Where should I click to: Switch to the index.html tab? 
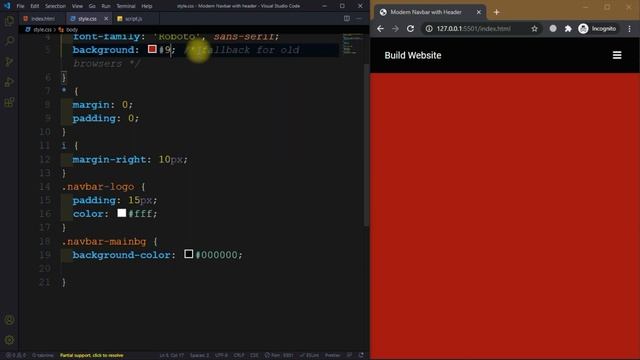[x=42, y=19]
